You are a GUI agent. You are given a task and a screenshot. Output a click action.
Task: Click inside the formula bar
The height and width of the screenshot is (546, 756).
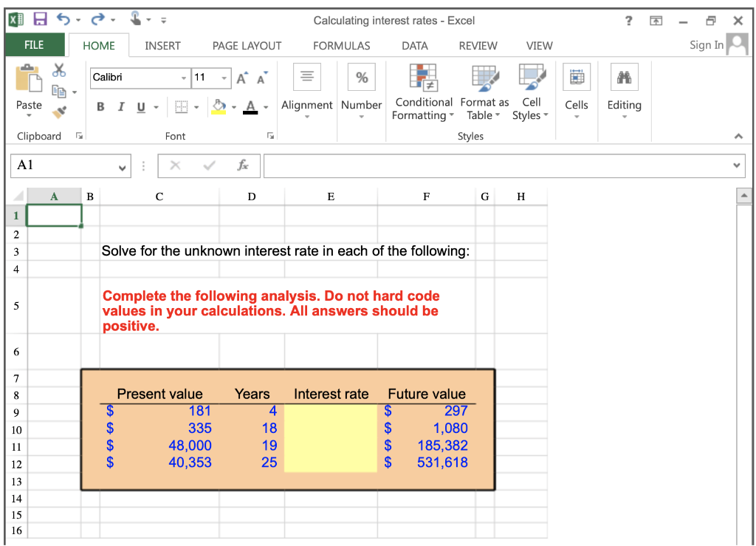480,165
